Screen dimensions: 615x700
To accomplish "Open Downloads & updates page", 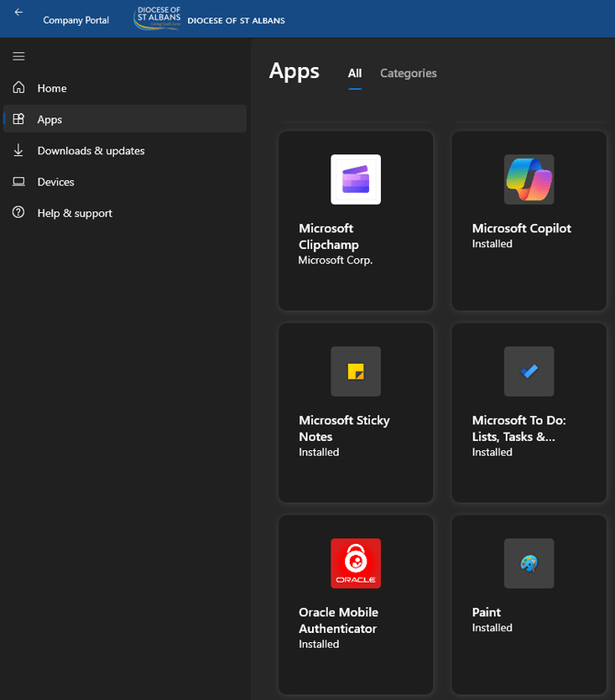I will (91, 151).
